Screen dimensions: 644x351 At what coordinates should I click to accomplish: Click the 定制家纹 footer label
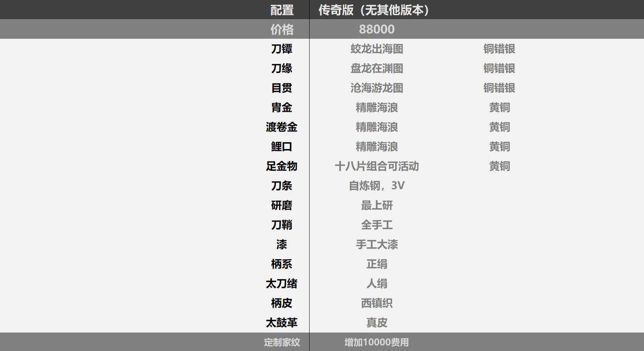282,342
